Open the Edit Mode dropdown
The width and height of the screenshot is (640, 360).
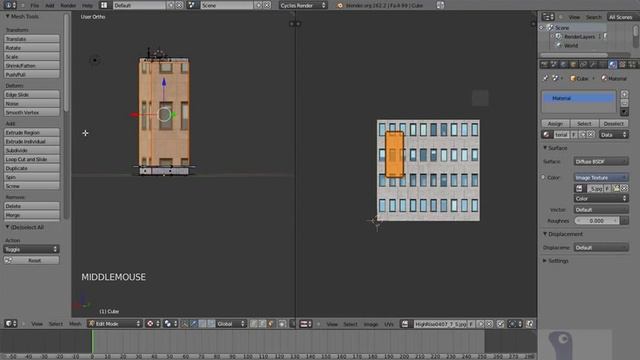click(x=114, y=324)
